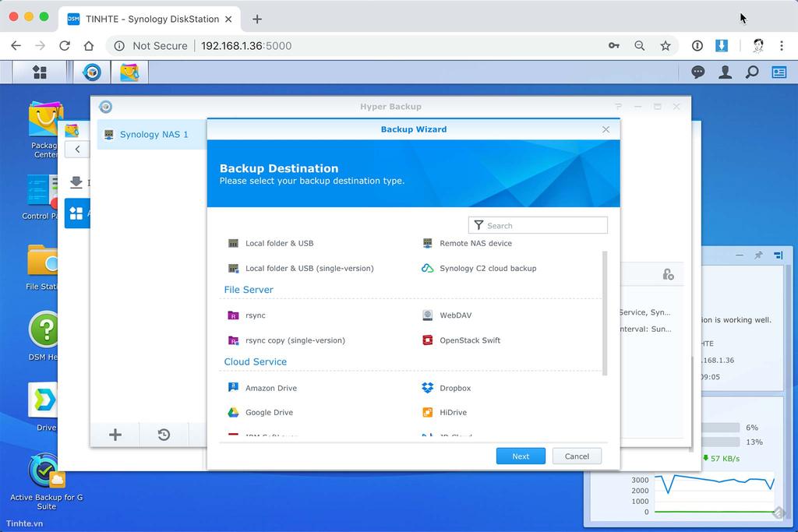The width and height of the screenshot is (798, 532).
Task: Click the Next button
Action: (x=521, y=456)
